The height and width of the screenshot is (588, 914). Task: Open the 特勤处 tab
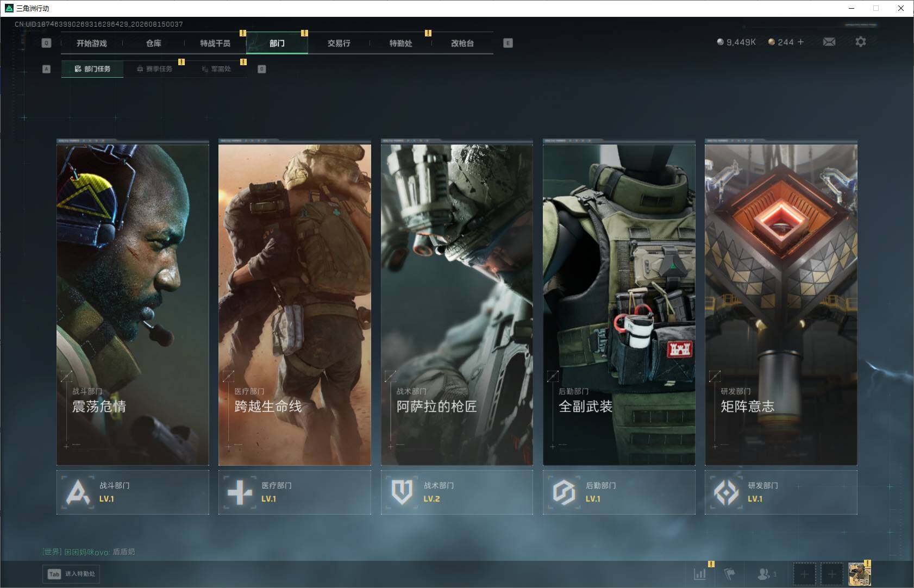click(401, 43)
